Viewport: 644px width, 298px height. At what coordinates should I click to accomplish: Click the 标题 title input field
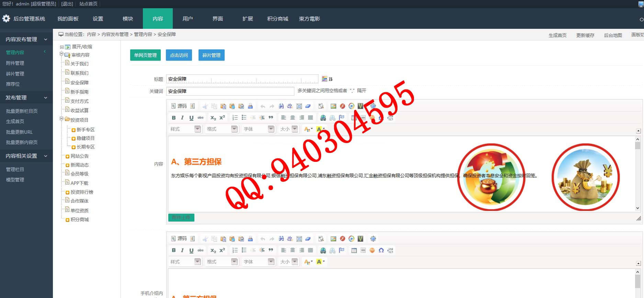[x=242, y=79]
